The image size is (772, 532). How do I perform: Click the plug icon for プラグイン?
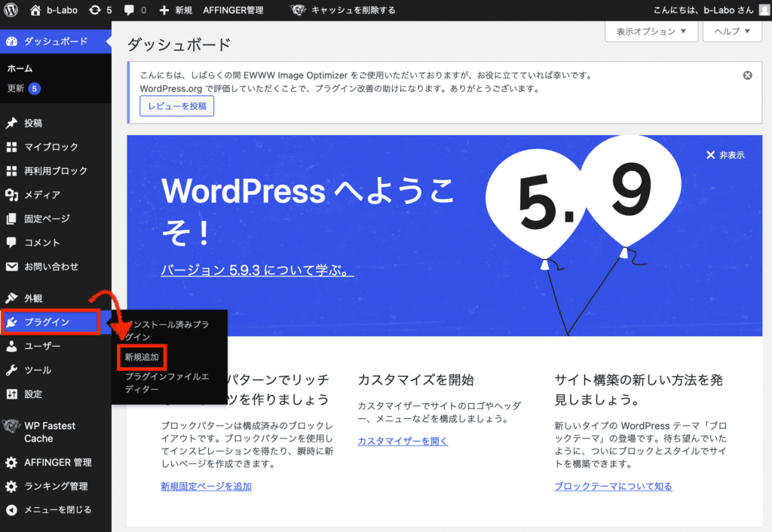11,322
